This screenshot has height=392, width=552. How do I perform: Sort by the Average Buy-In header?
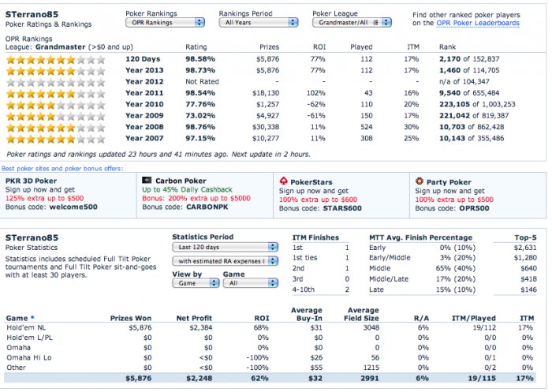[306, 314]
